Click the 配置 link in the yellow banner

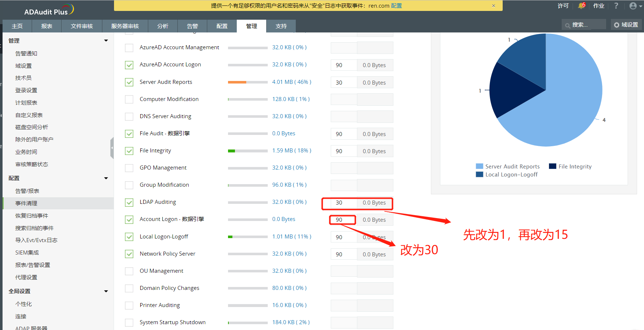(x=396, y=5)
